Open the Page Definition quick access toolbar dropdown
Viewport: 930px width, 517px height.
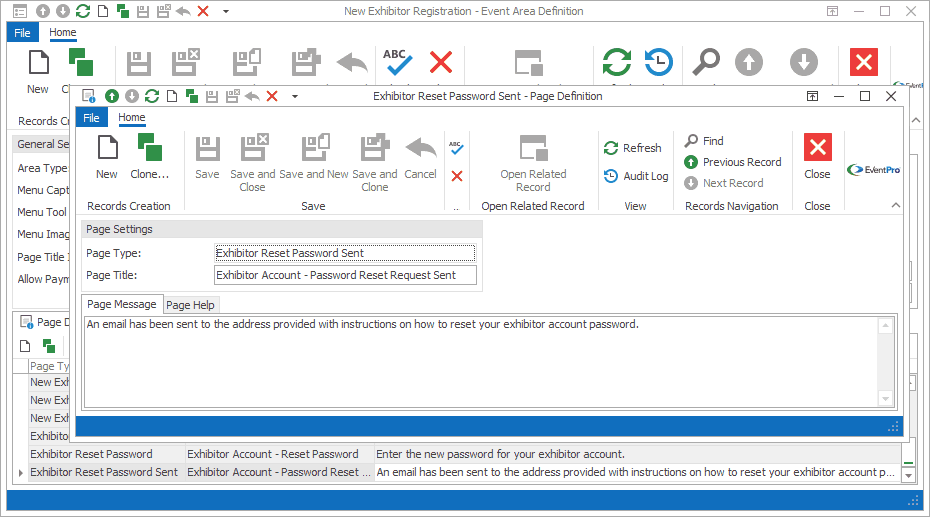295,96
